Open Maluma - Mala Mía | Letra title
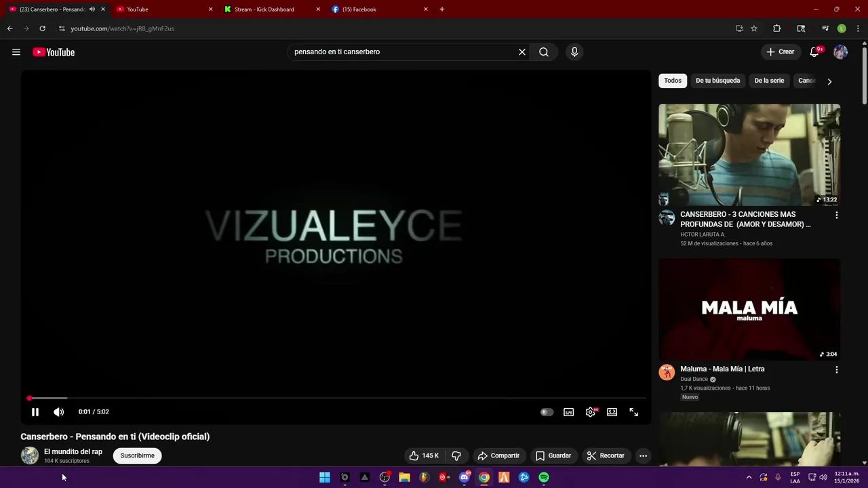868x488 pixels. point(722,369)
